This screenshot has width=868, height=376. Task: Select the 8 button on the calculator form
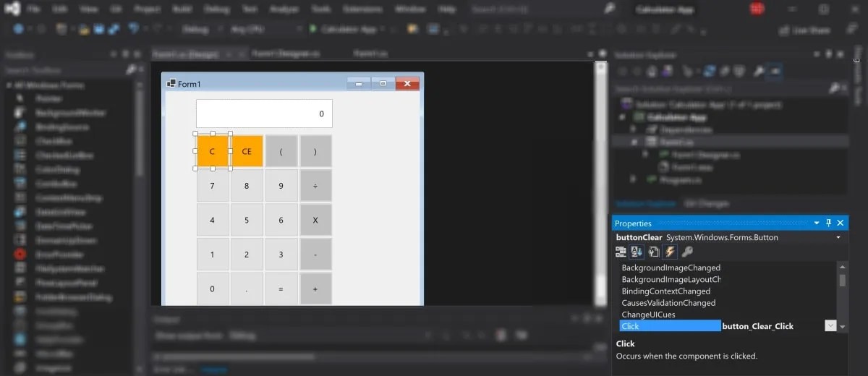[247, 186]
